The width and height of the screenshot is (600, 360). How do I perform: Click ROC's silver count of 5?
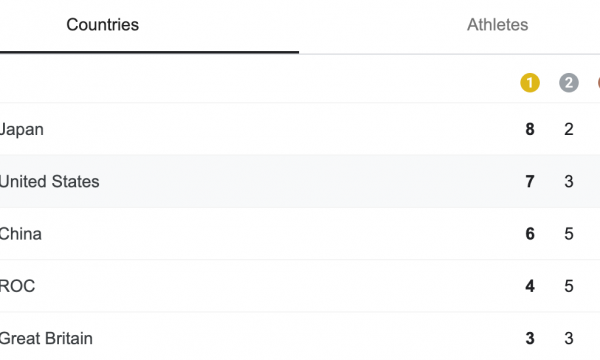coord(569,286)
